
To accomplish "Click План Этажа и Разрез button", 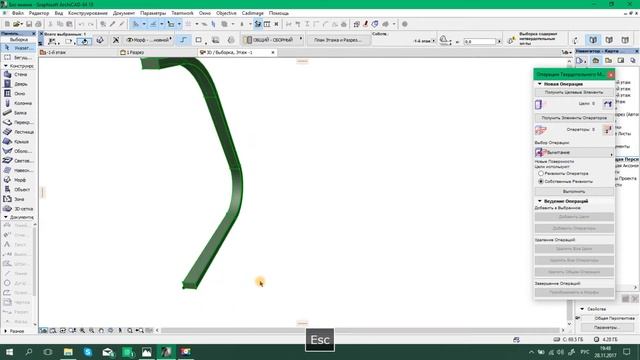I will click(338, 40).
